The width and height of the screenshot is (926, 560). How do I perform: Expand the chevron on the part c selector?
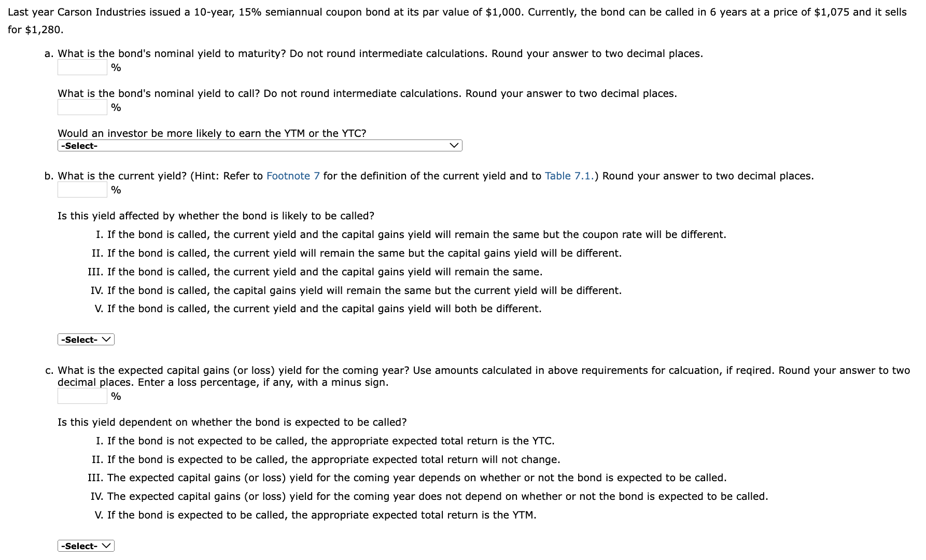pos(107,545)
